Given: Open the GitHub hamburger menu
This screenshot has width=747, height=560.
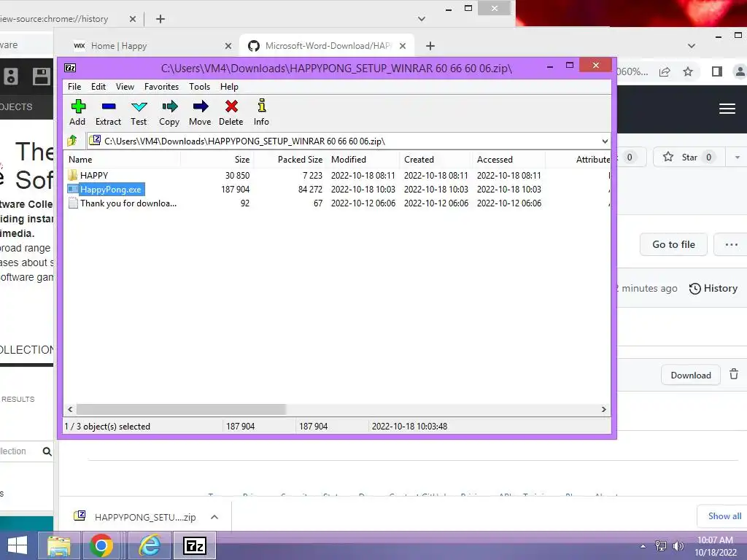Looking at the screenshot, I should pyautogui.click(x=727, y=109).
